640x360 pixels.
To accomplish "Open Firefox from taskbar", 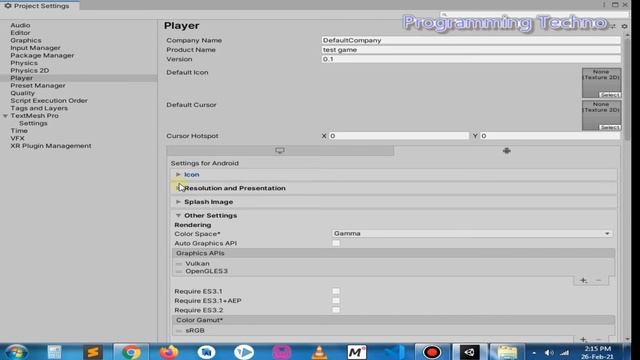I will point(169,352).
